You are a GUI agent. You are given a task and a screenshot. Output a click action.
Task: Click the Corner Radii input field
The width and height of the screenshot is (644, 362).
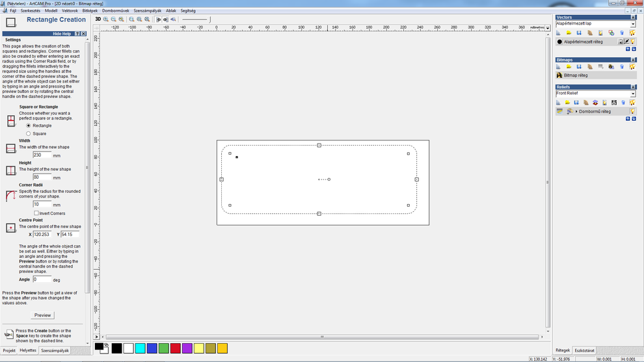tap(42, 204)
